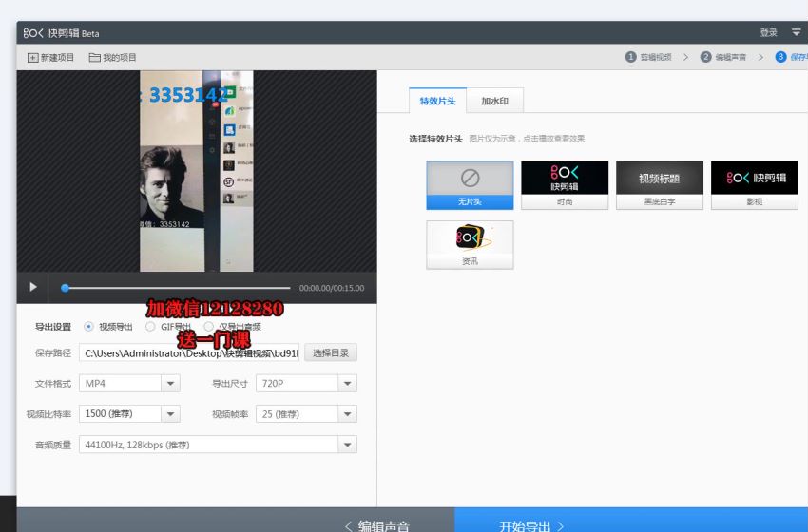Click the video preview frame
Viewport: 808px width, 532px height.
point(197,171)
